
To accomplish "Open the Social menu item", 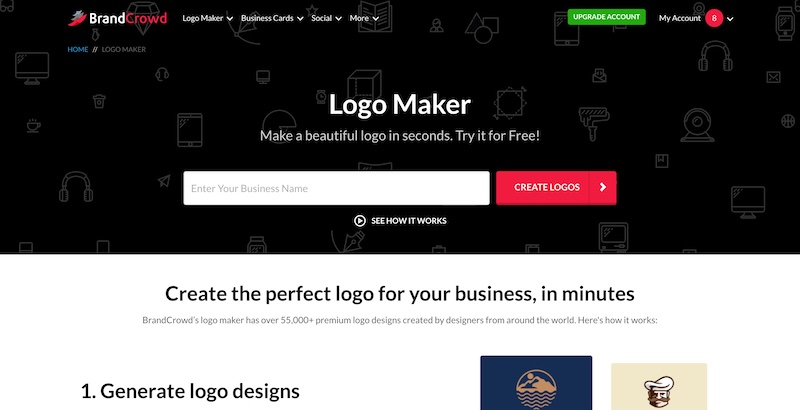I will pyautogui.click(x=321, y=18).
